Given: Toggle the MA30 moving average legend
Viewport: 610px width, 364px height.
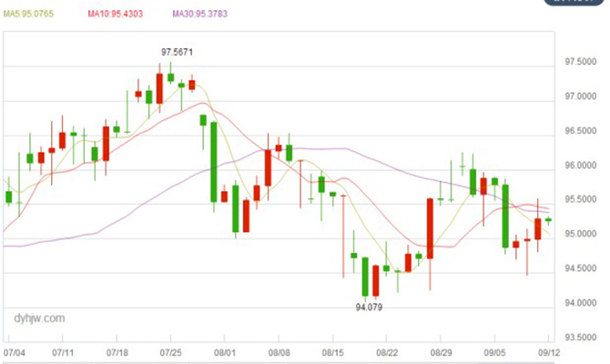Looking at the screenshot, I should pyautogui.click(x=202, y=15).
